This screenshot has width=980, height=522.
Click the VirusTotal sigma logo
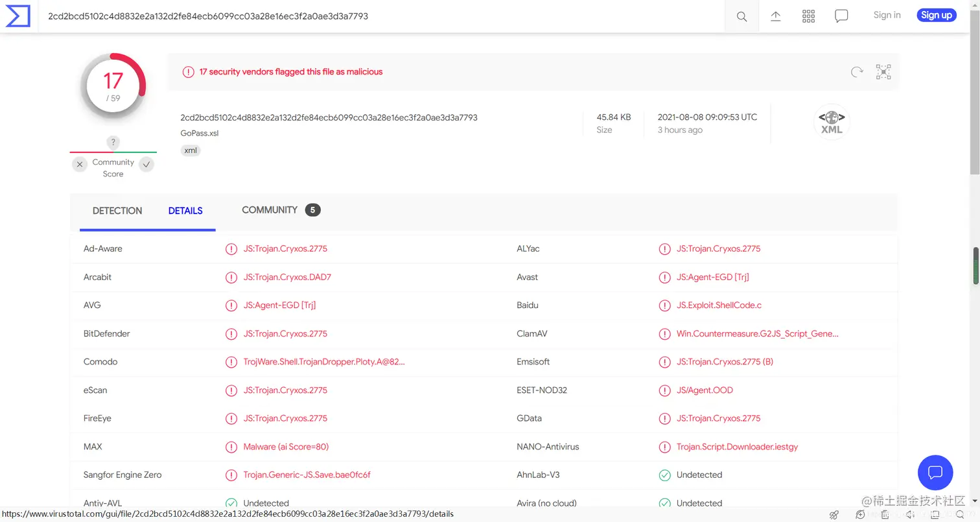(18, 16)
